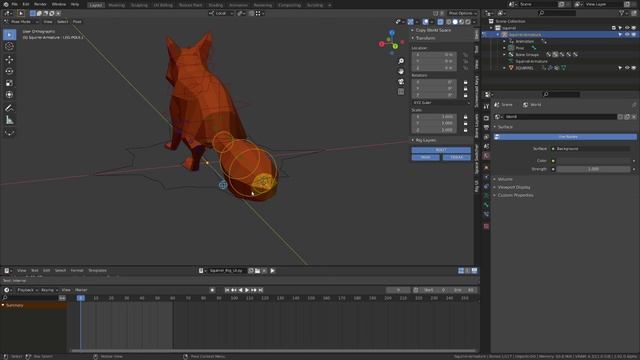Select the Annotate tool
640x360 pixels.
[9, 108]
